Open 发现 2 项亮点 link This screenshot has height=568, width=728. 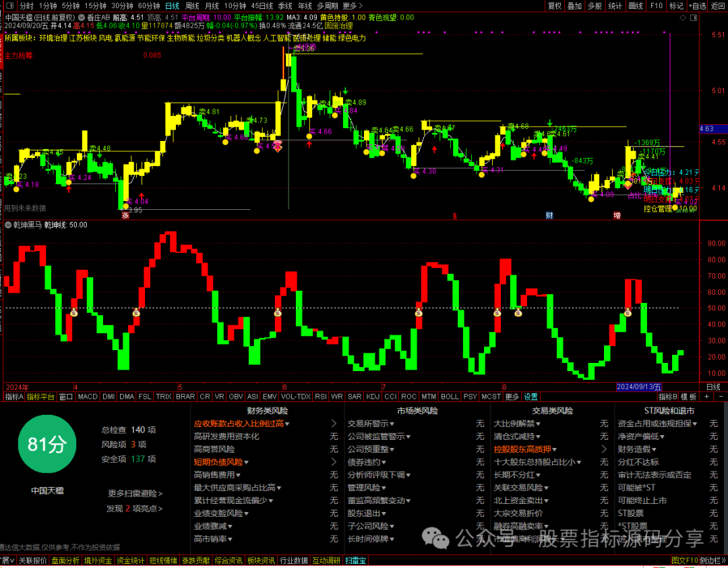click(135, 509)
